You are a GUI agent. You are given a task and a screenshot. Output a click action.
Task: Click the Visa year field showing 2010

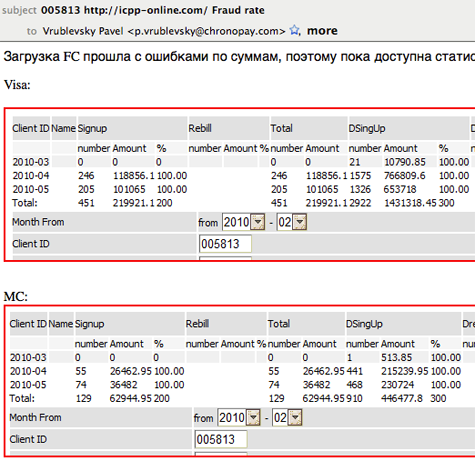[237, 222]
